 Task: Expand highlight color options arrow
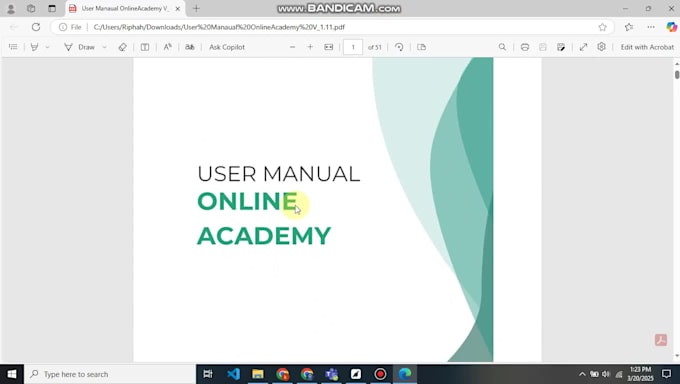click(47, 47)
